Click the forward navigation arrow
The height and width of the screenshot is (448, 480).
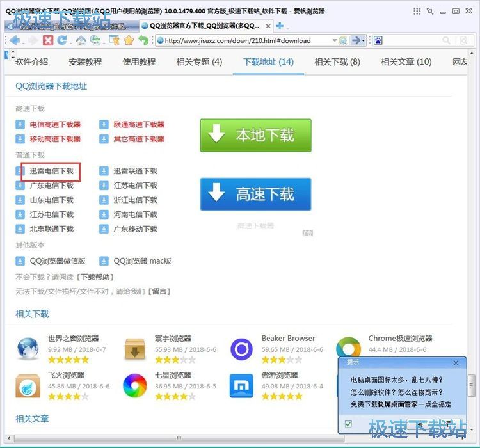coord(33,40)
